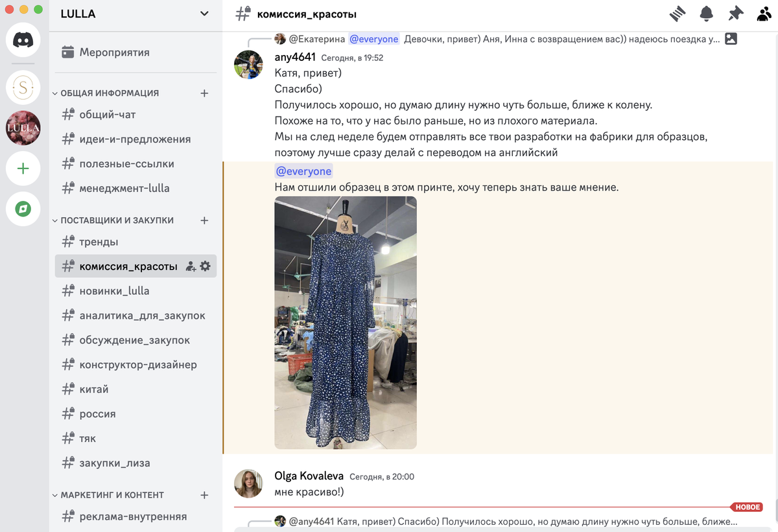Viewport: 778px width, 532px height.
Task: Collapse the МАРКЕТИНГ И КОНТЕНТ category
Action: click(108, 495)
